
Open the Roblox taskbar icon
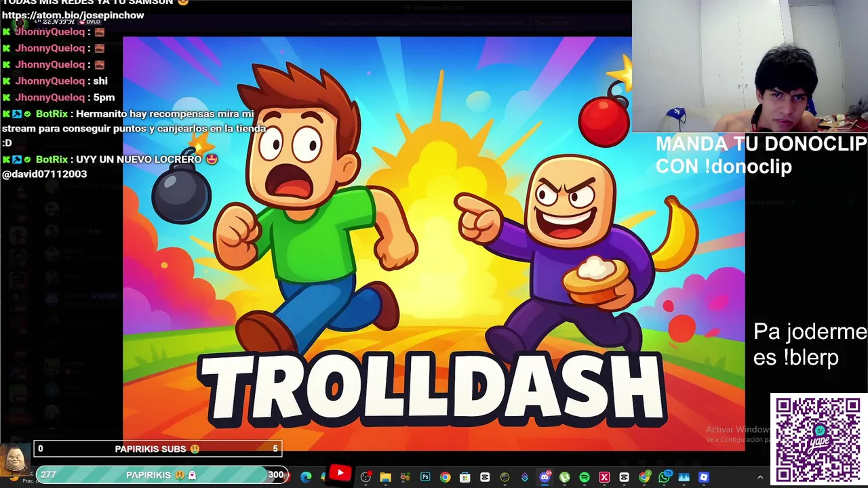[x=704, y=477]
